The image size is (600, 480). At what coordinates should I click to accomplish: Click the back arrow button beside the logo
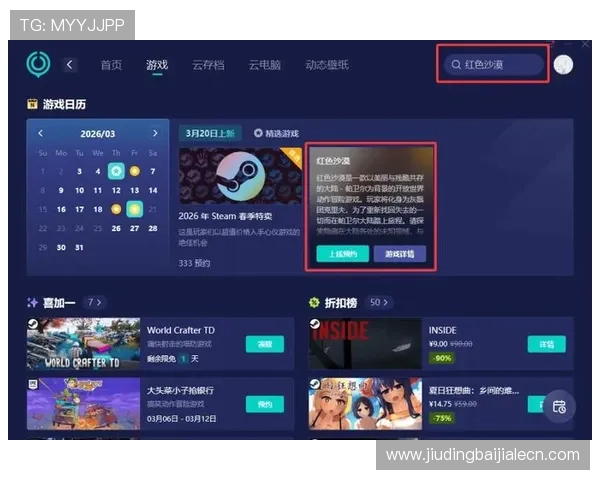(x=70, y=65)
